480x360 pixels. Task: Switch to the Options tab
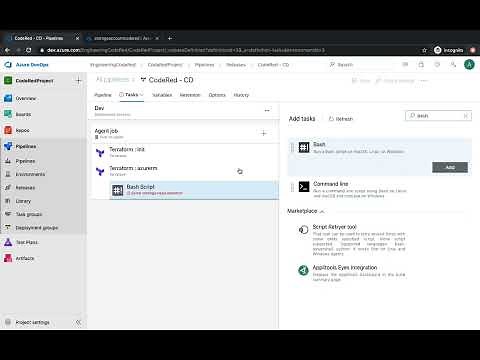[217, 95]
